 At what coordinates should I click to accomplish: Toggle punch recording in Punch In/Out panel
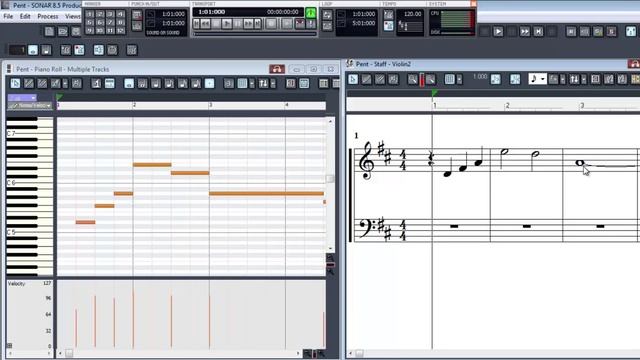[x=137, y=15]
